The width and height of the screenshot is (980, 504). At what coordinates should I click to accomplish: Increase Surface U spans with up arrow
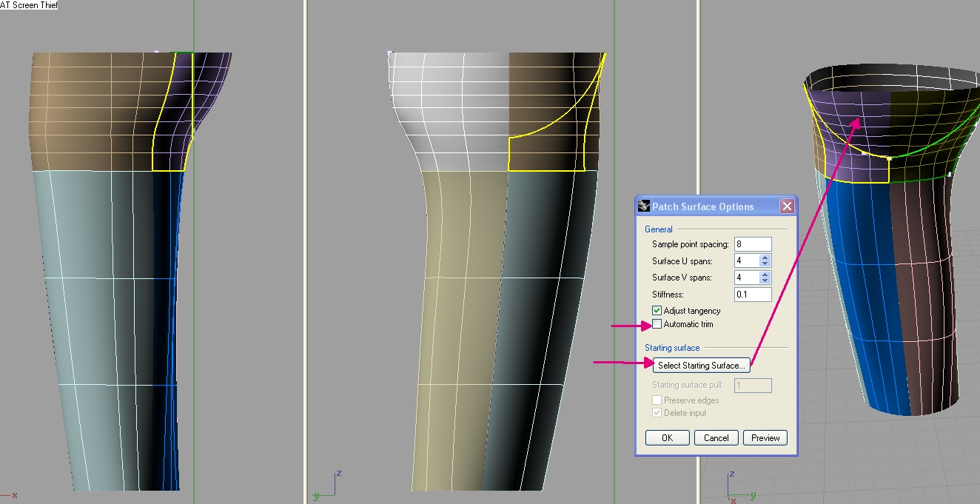click(765, 258)
